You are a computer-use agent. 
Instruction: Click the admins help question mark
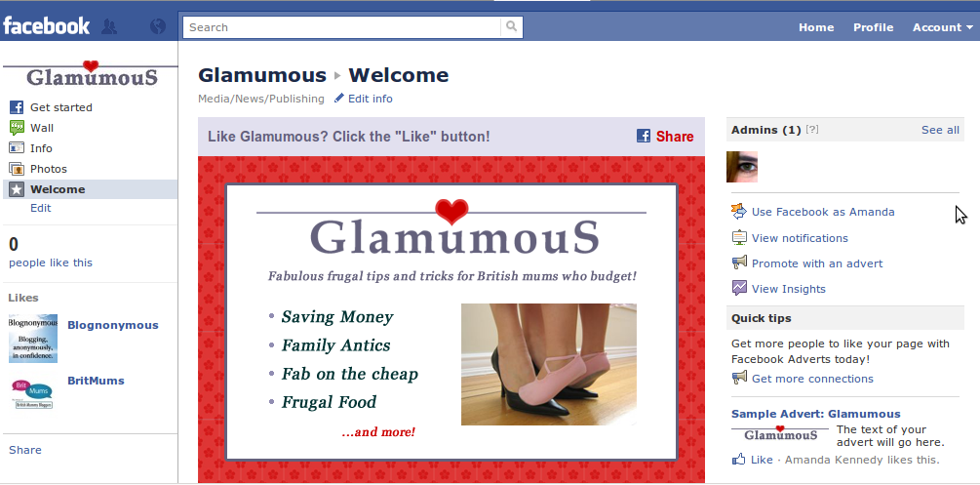tap(812, 130)
